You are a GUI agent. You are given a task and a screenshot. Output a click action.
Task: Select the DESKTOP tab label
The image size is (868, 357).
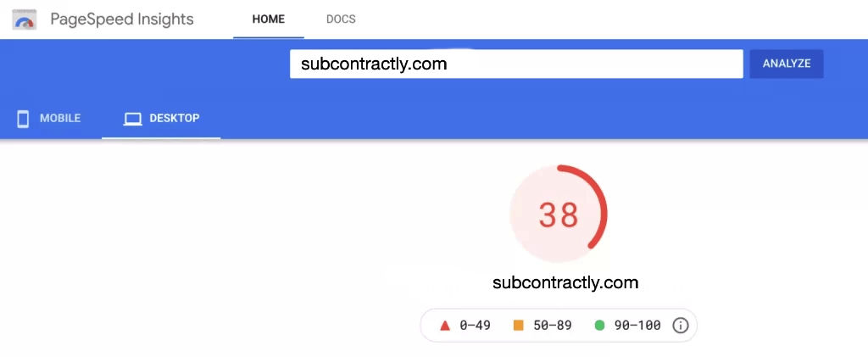tap(175, 119)
